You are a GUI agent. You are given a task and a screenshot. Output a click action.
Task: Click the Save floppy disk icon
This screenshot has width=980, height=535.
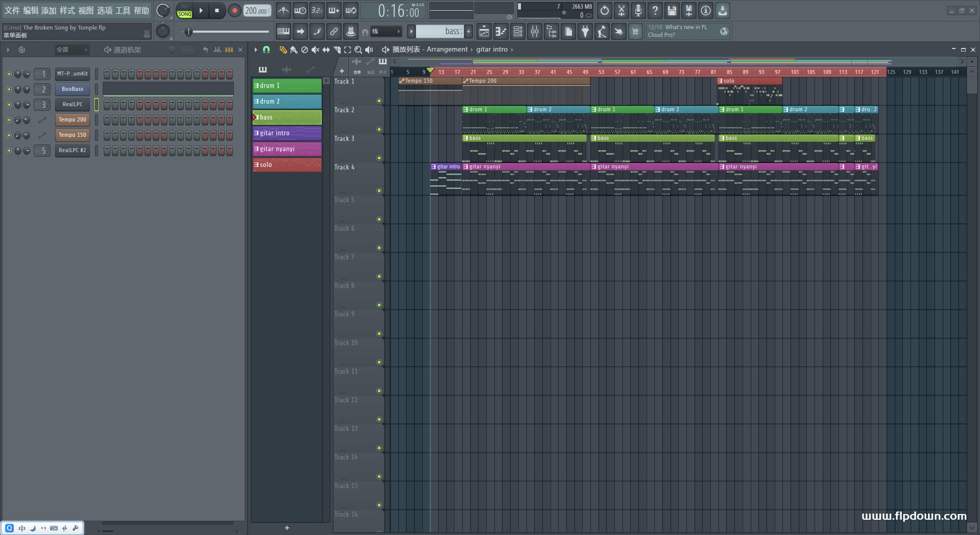(672, 10)
